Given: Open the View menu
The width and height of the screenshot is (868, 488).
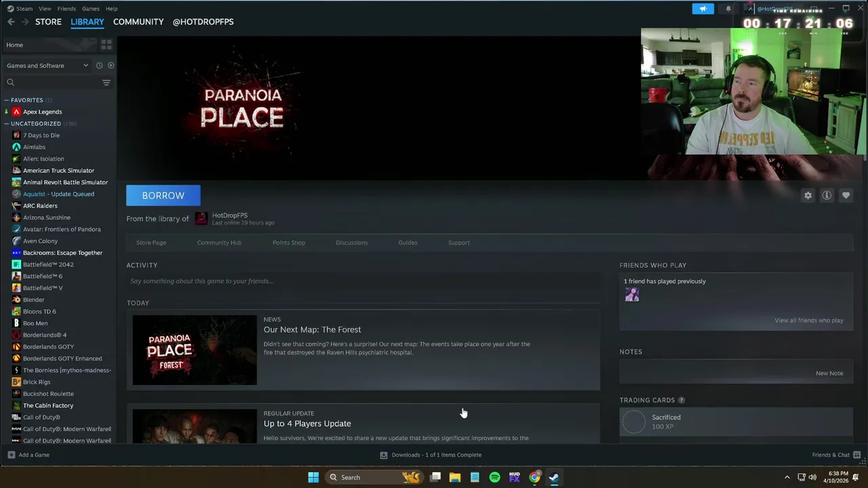Looking at the screenshot, I should tap(45, 9).
